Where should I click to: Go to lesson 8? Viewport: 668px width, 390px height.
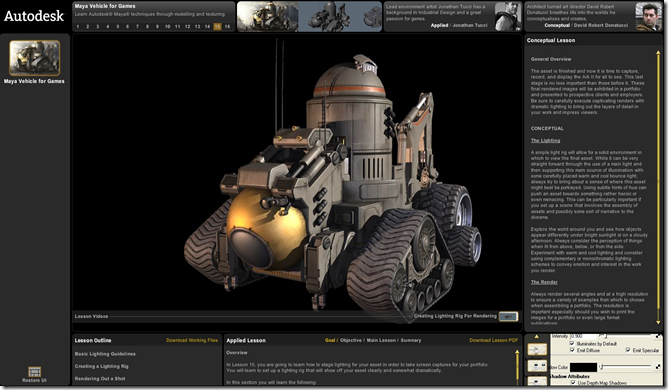147,26
